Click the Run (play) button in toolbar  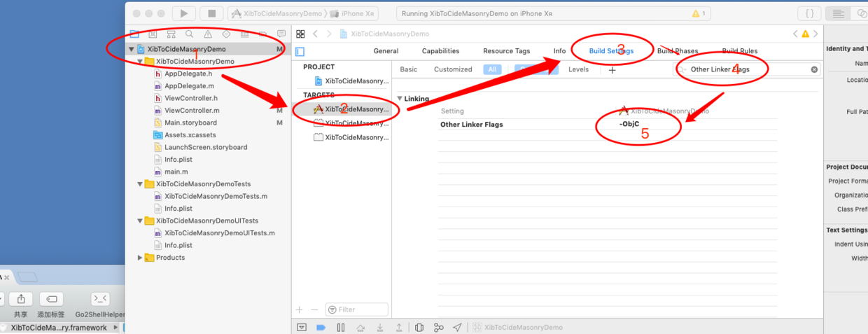[184, 13]
